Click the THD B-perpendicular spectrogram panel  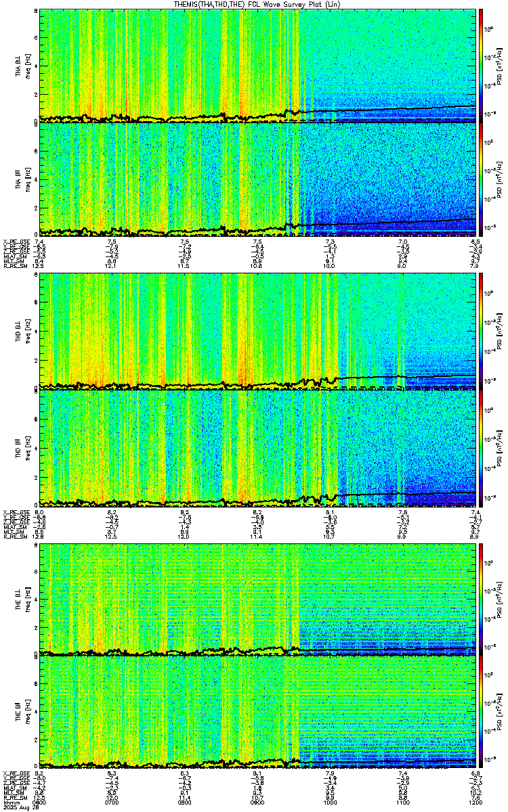[x=258, y=332]
